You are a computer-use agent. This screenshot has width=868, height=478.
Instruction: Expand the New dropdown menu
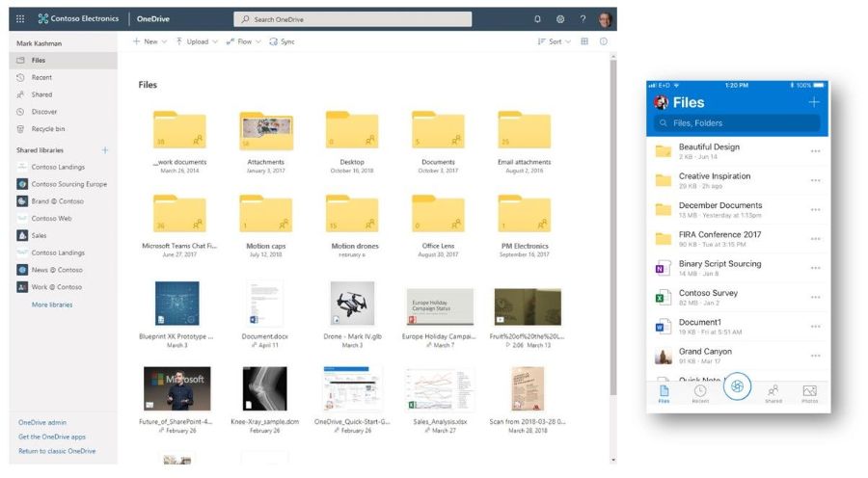(x=149, y=41)
